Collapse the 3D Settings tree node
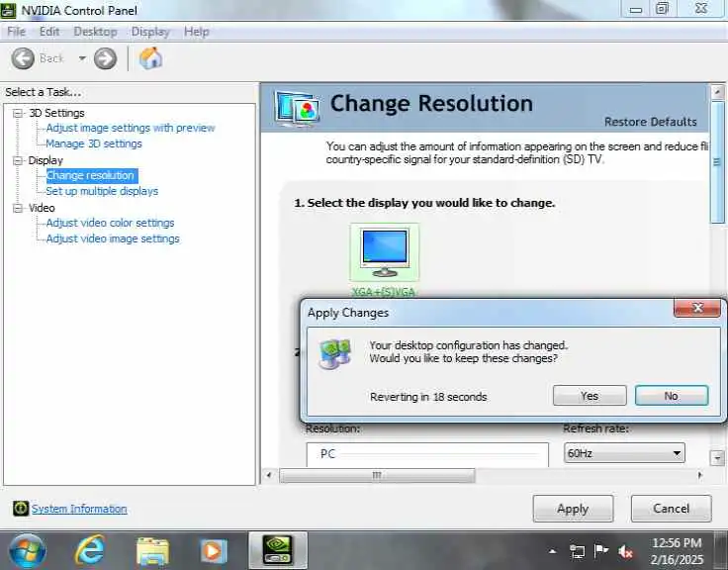Screen dimensions: 728x570 pyautogui.click(x=18, y=114)
